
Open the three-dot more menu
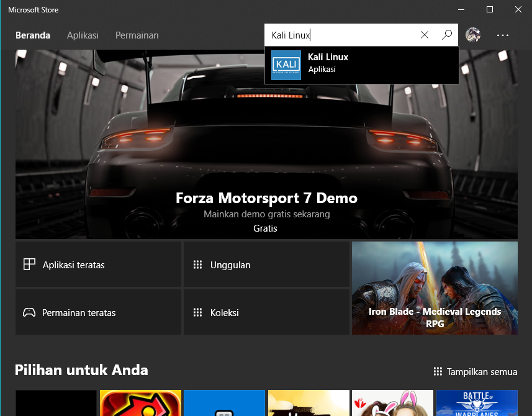coord(502,35)
